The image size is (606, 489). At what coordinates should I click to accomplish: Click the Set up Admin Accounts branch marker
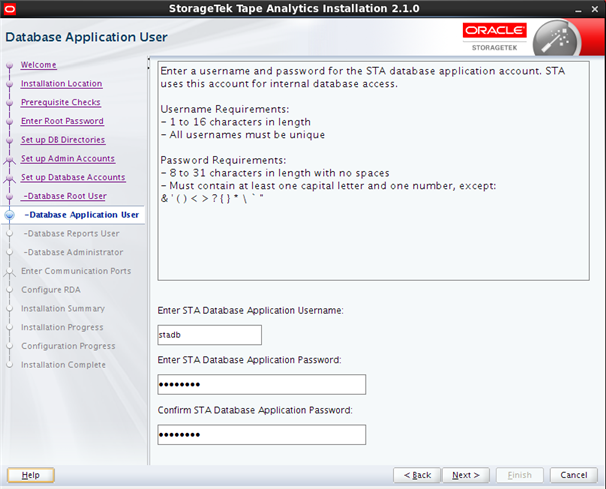point(10,159)
